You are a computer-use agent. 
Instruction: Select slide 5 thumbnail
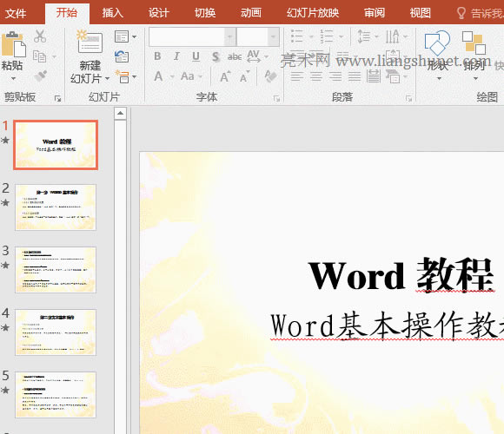(x=56, y=395)
